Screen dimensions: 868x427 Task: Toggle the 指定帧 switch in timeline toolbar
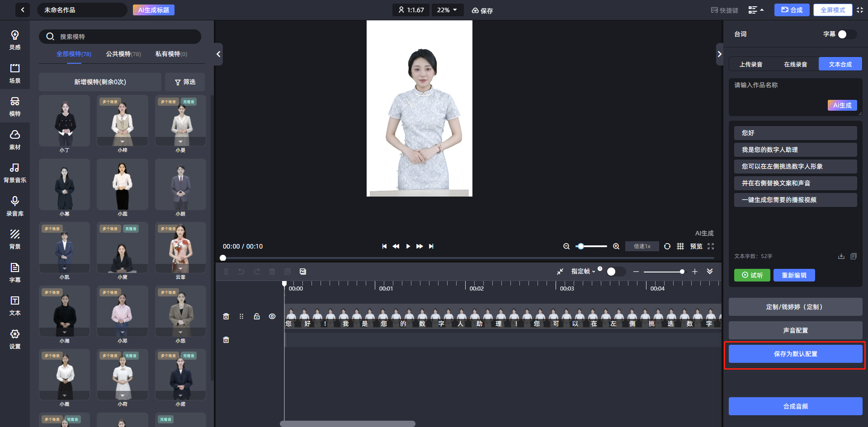click(616, 272)
